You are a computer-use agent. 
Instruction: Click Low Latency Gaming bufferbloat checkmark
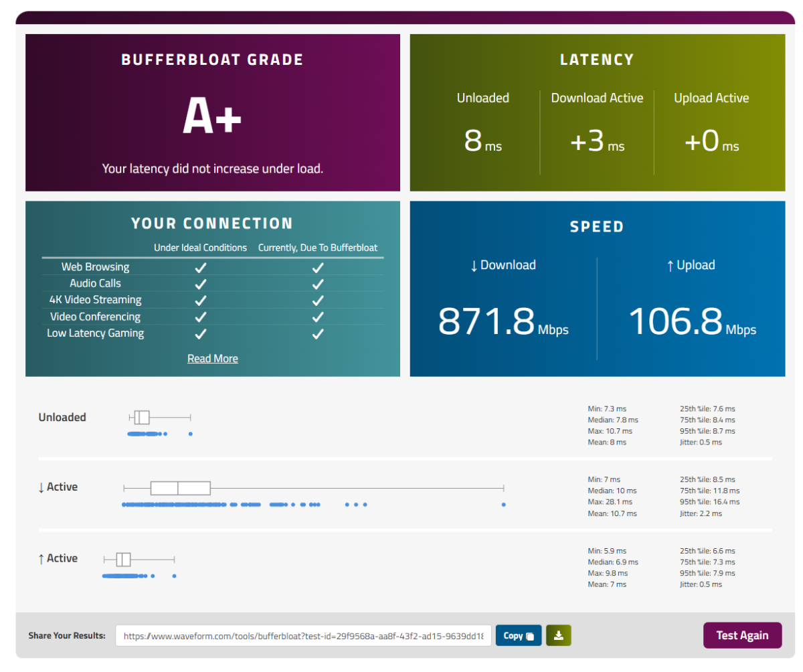point(318,333)
